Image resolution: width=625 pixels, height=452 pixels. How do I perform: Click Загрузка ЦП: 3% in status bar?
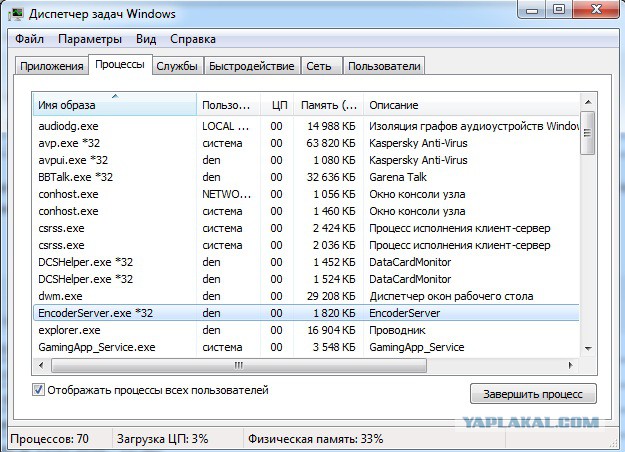point(163,439)
